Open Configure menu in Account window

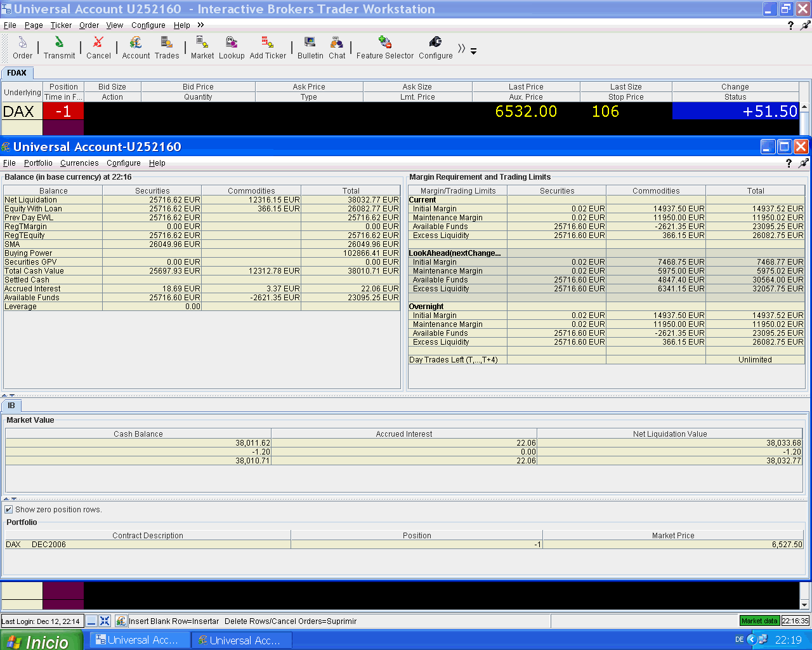coord(124,163)
